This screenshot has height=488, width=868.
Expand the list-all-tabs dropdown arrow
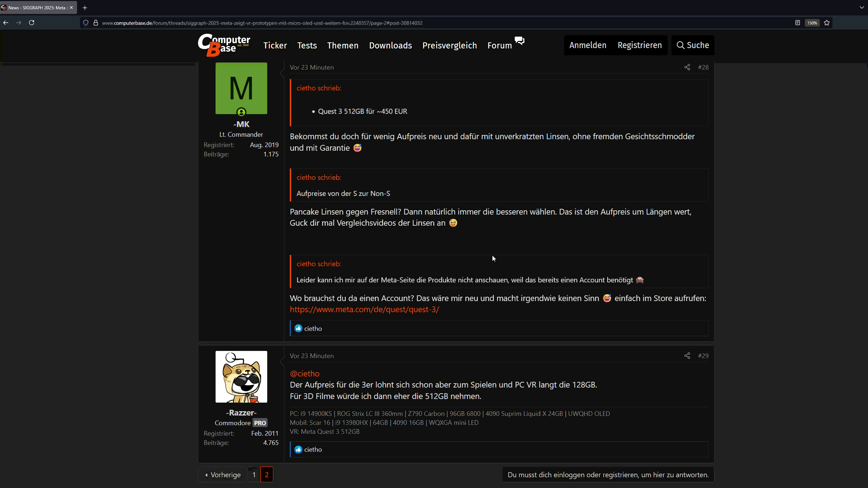coord(862,8)
